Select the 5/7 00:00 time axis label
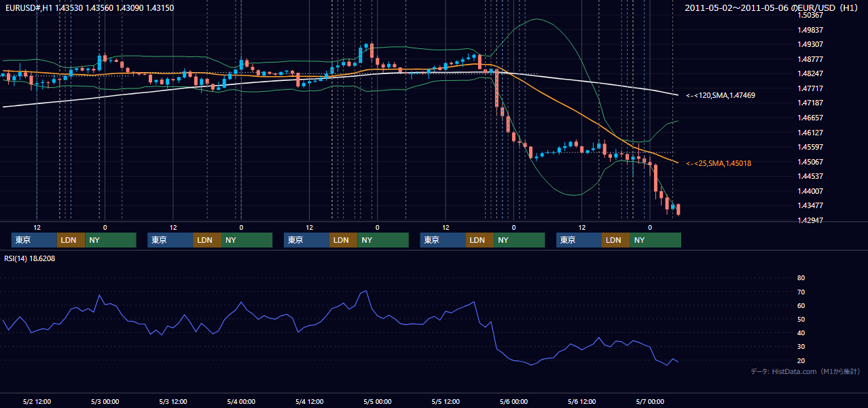868x408 pixels. tap(649, 401)
